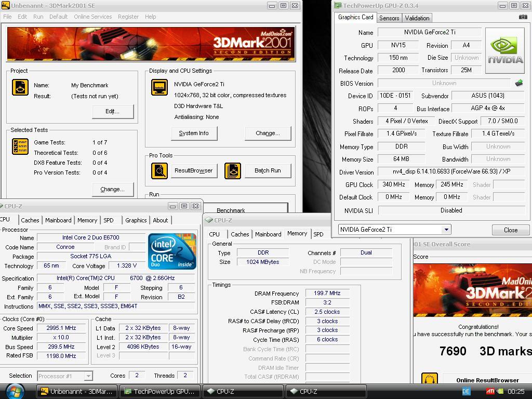Image resolution: width=532 pixels, height=399 pixels.
Task: Click the CAS# Latency value 2.5 clocks
Action: [x=327, y=312]
